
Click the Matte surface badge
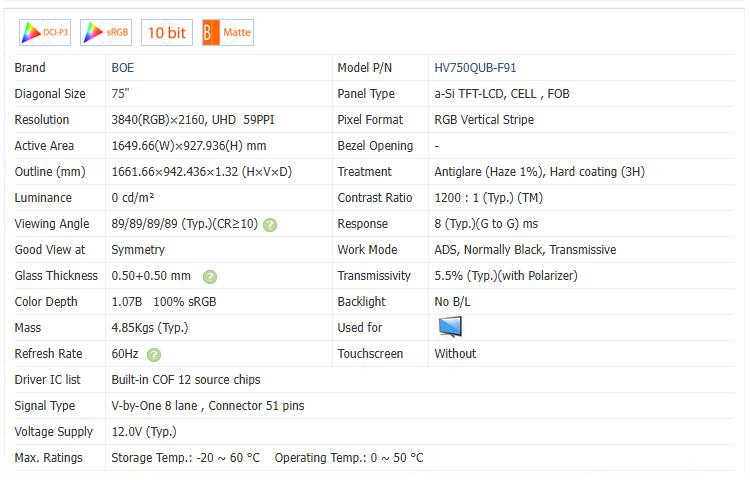click(228, 33)
